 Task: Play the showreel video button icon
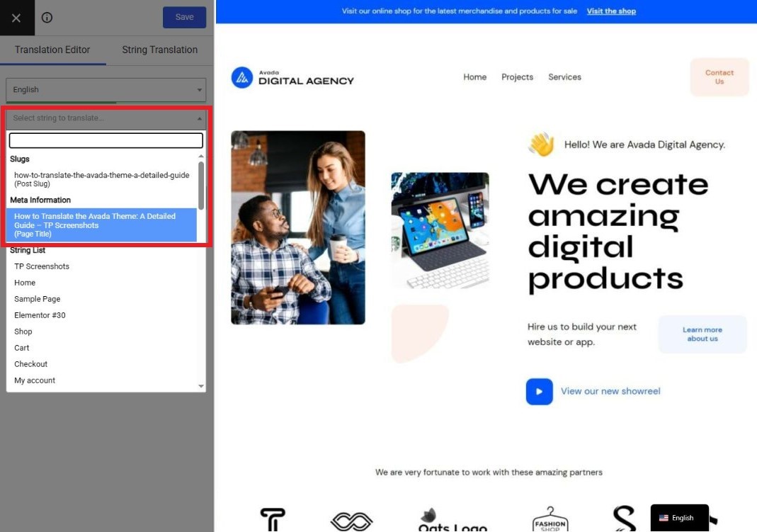539,392
